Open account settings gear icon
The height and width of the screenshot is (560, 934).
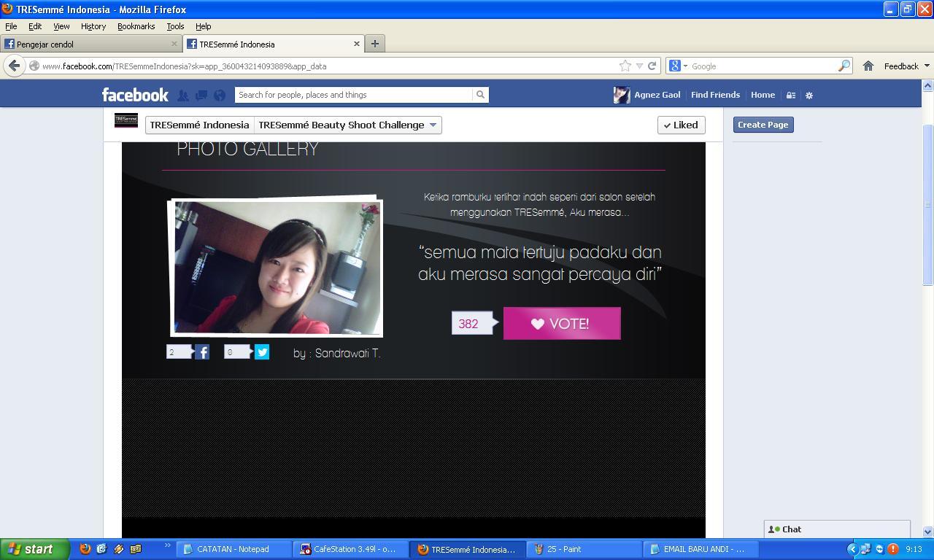point(808,95)
